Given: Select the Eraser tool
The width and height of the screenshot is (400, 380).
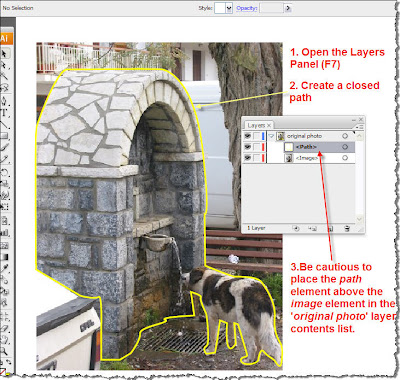Looking at the screenshot, I should (4, 328).
